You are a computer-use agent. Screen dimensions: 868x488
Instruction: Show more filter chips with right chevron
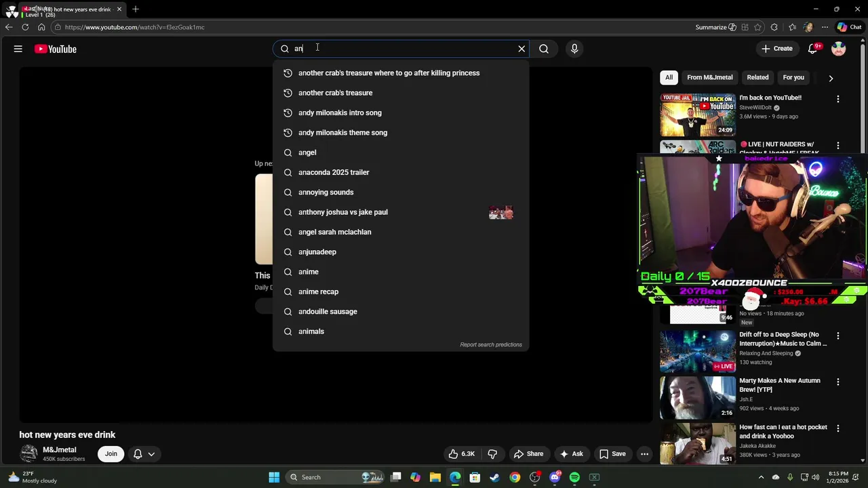coord(831,78)
